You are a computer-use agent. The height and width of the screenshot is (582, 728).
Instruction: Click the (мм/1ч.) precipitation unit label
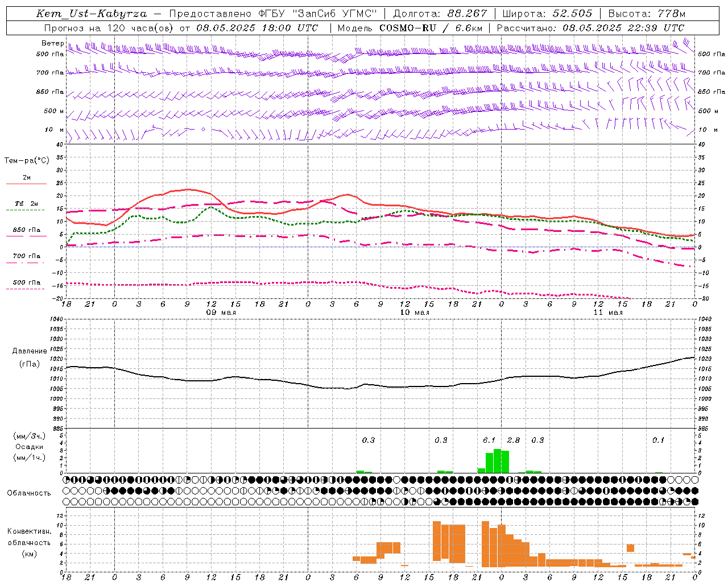pyautogui.click(x=30, y=458)
